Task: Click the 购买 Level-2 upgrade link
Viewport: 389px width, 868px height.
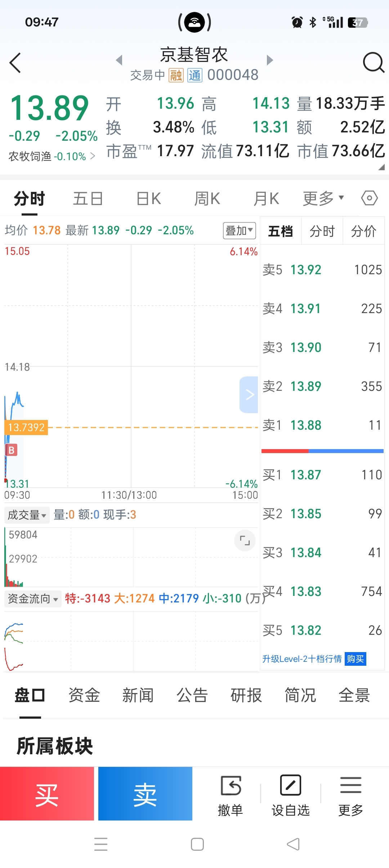Action: coord(355,659)
